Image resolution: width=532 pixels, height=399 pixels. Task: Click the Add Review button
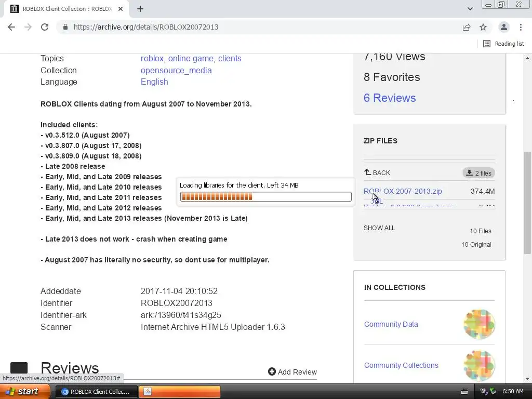tap(292, 372)
